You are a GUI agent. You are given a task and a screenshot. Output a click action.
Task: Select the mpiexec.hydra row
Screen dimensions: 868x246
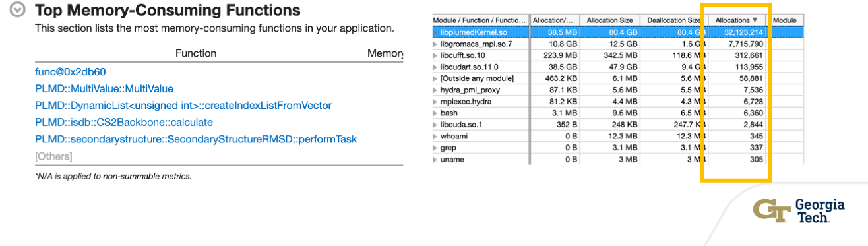pos(617,102)
